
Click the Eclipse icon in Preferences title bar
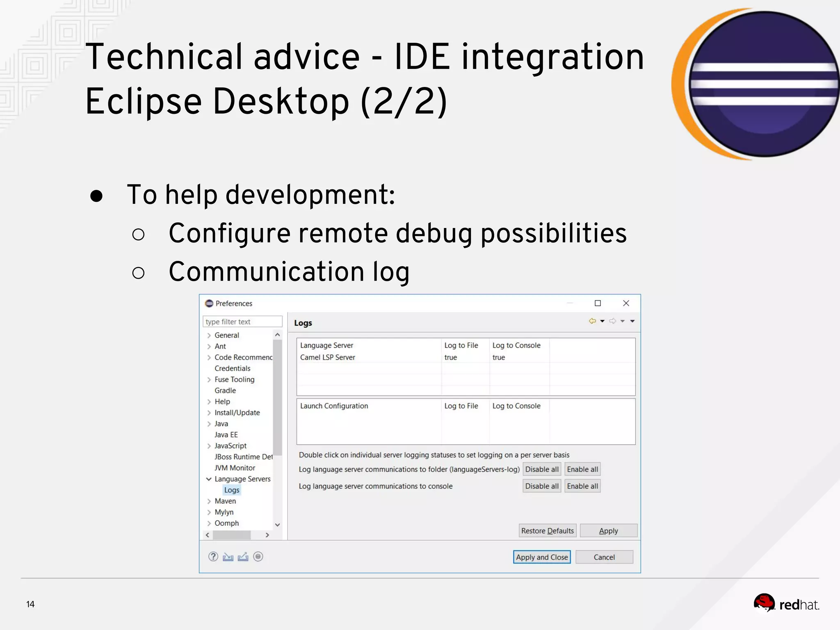tap(209, 304)
